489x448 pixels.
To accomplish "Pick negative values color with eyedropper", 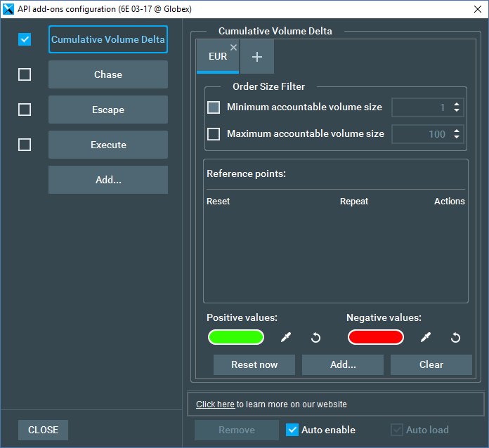I will [x=425, y=337].
